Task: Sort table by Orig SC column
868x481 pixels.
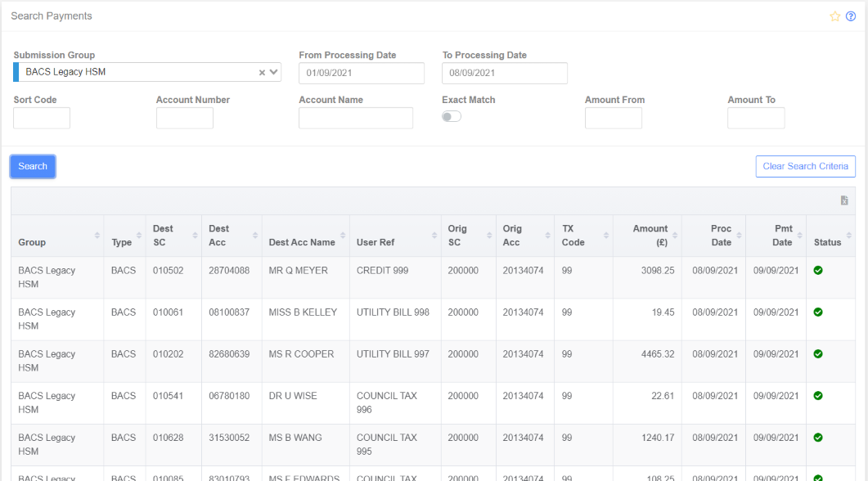Action: click(489, 236)
